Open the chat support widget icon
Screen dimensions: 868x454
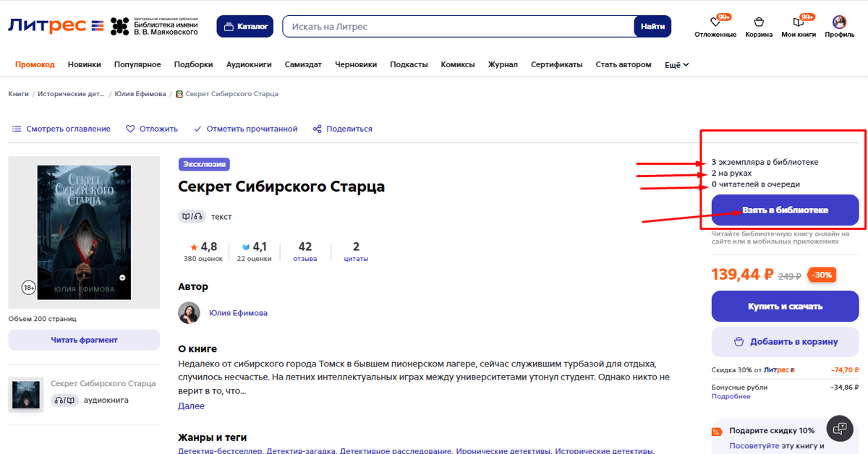click(839, 428)
